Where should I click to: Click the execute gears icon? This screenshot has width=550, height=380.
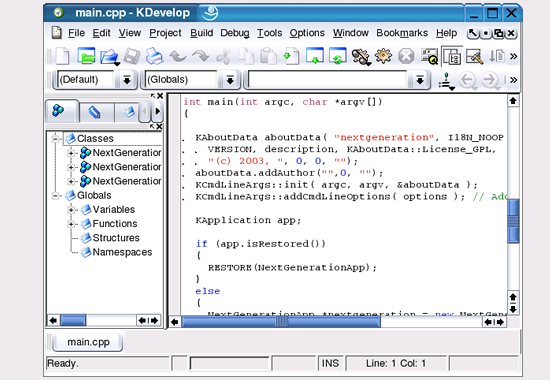click(x=361, y=56)
